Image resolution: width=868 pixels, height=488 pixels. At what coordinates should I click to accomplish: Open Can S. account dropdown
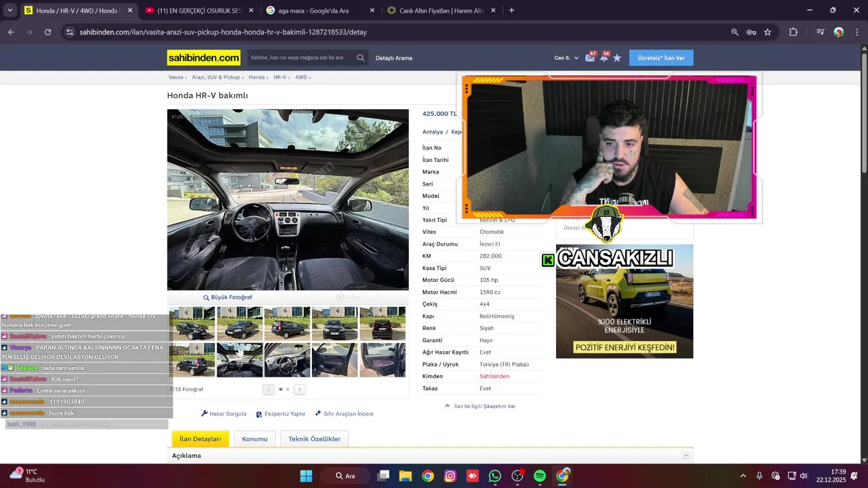566,58
